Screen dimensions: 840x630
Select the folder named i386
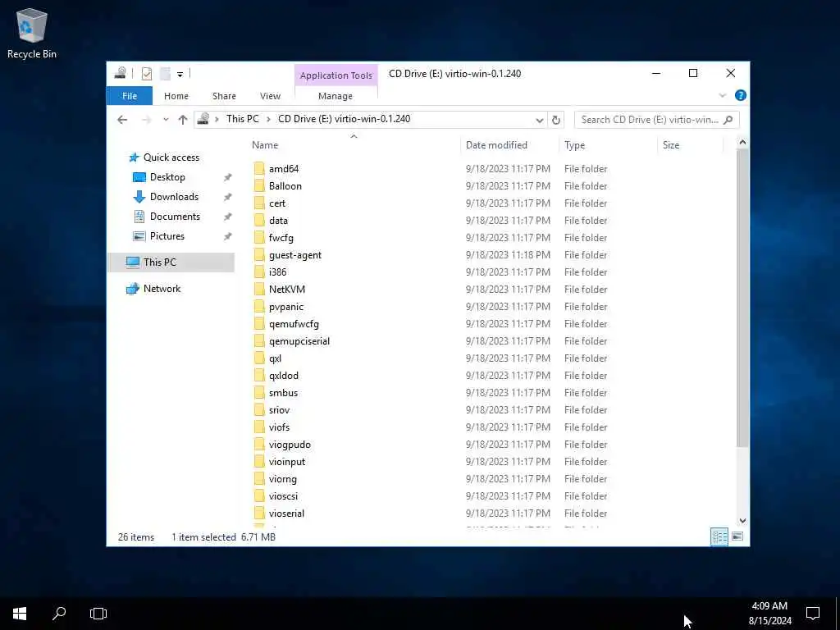pyautogui.click(x=277, y=272)
